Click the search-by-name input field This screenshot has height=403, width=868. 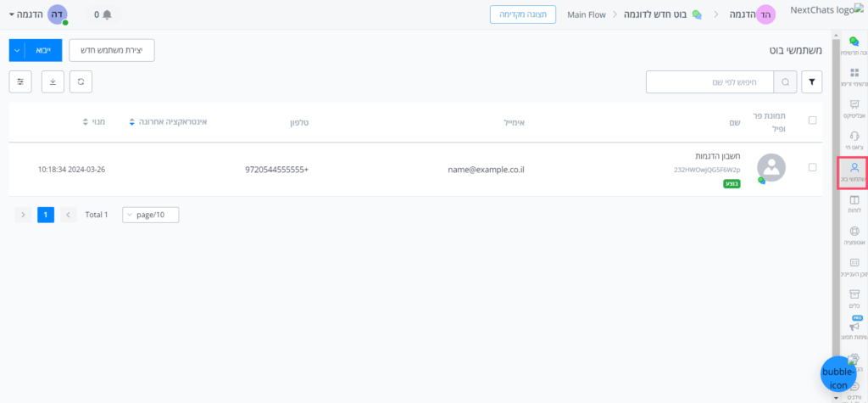[709, 82]
